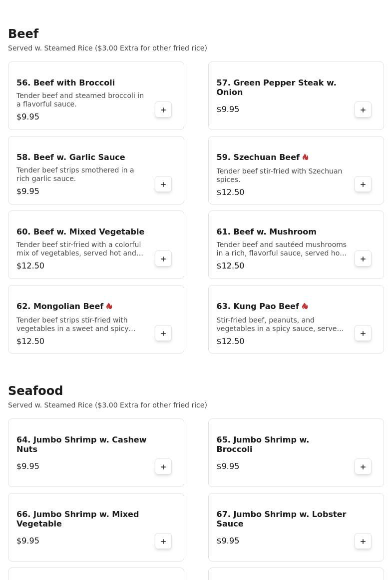This screenshot has height=580, width=392.
Task: Add Beef with Broccoli to order
Action: point(163,110)
